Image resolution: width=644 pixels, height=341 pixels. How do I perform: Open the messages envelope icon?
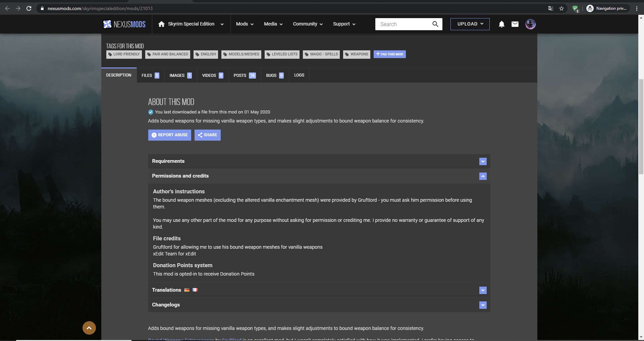(x=515, y=24)
